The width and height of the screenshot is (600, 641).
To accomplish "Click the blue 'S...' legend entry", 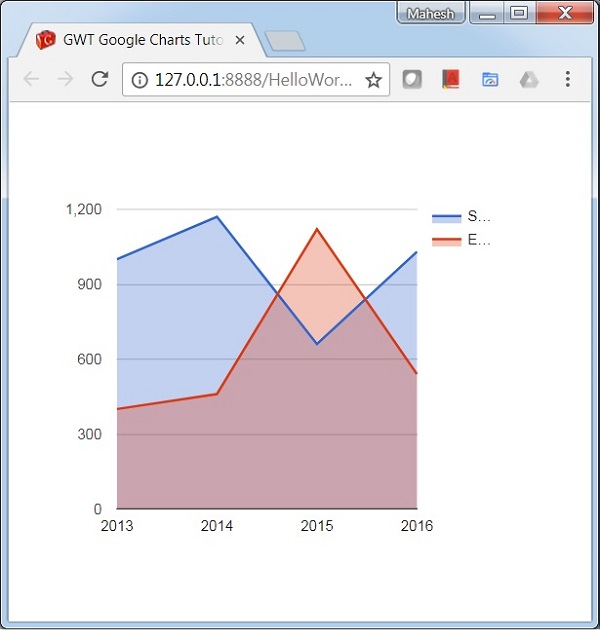I will 461,216.
